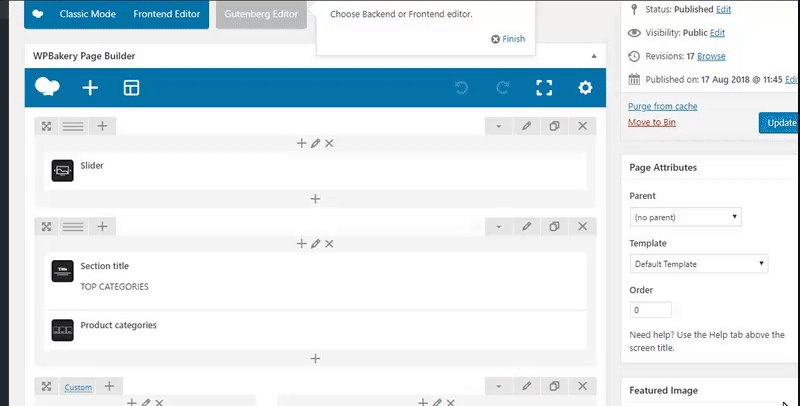Edit Section title row with pencil
The width and height of the screenshot is (800, 406).
click(527, 226)
